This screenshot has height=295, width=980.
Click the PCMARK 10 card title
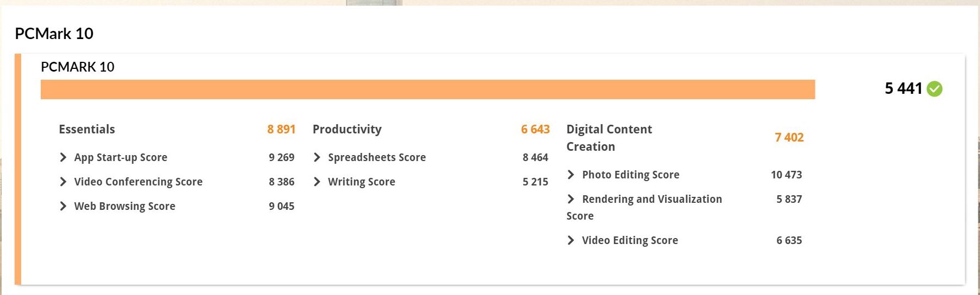pyautogui.click(x=78, y=67)
